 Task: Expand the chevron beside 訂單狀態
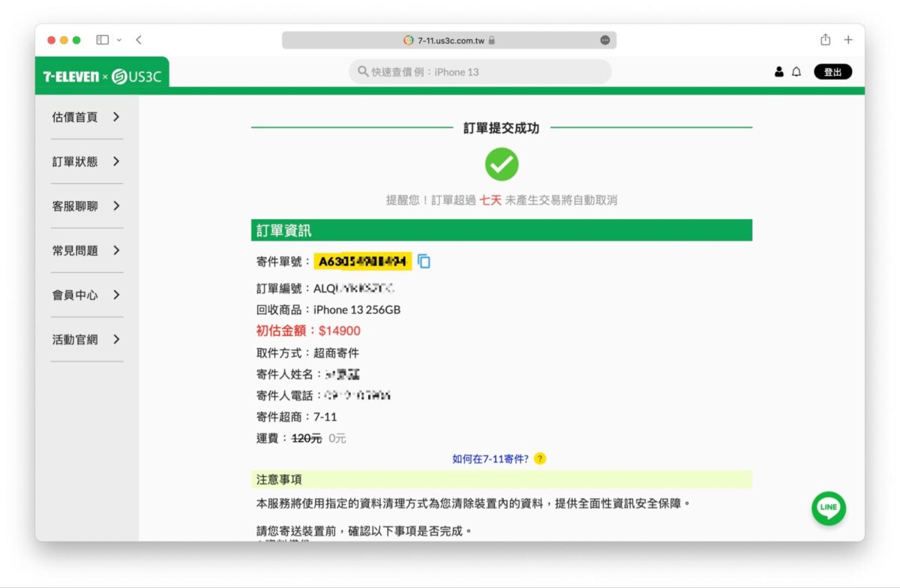(116, 161)
